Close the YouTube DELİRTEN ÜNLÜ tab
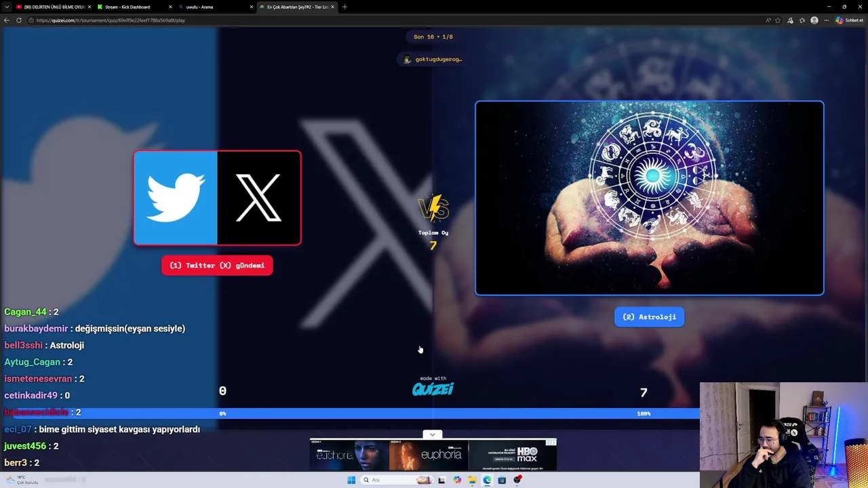The height and width of the screenshot is (488, 868). (x=89, y=7)
